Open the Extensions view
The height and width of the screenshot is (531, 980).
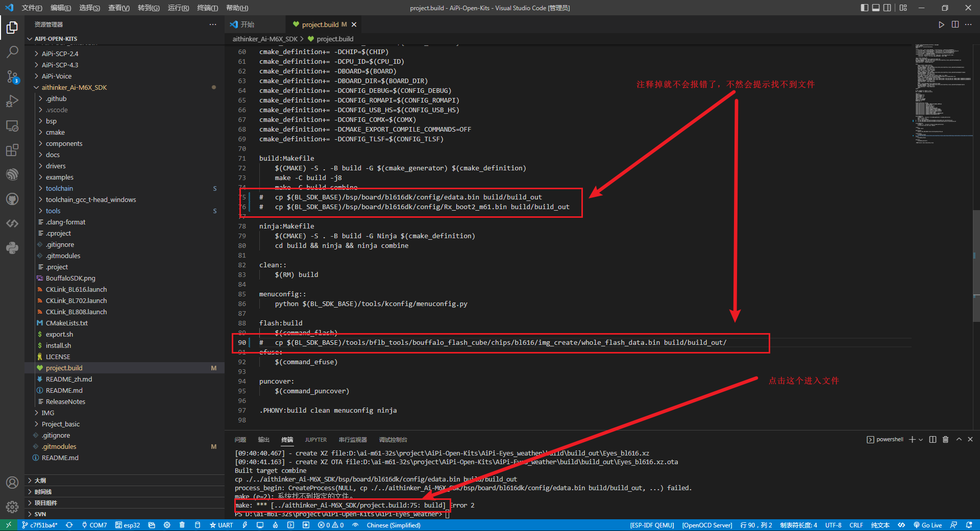(x=12, y=150)
